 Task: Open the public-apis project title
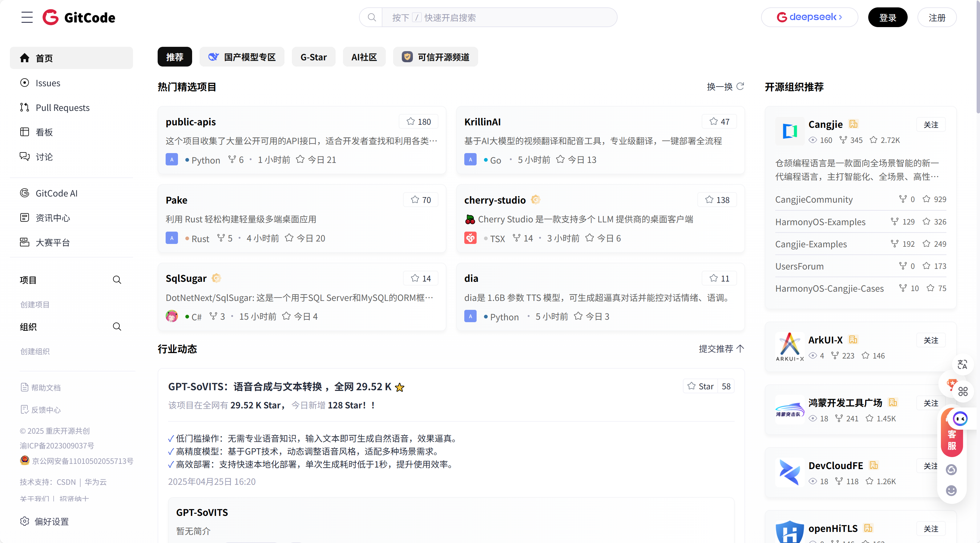(191, 122)
